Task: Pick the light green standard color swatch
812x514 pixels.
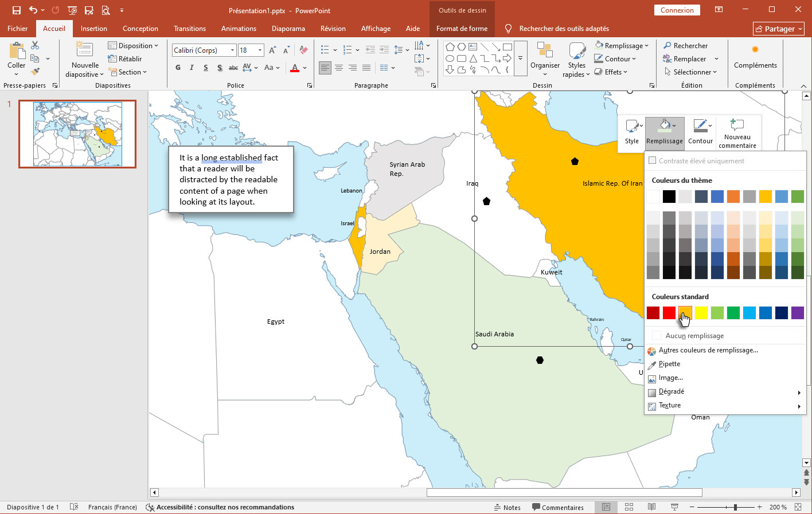Action: pos(717,313)
